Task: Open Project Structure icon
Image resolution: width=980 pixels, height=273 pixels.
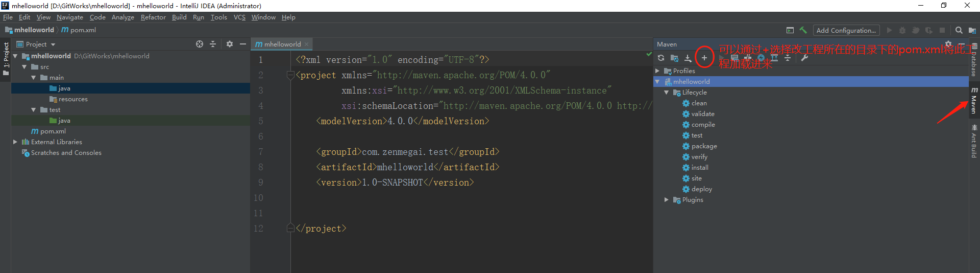Action: pyautogui.click(x=972, y=30)
